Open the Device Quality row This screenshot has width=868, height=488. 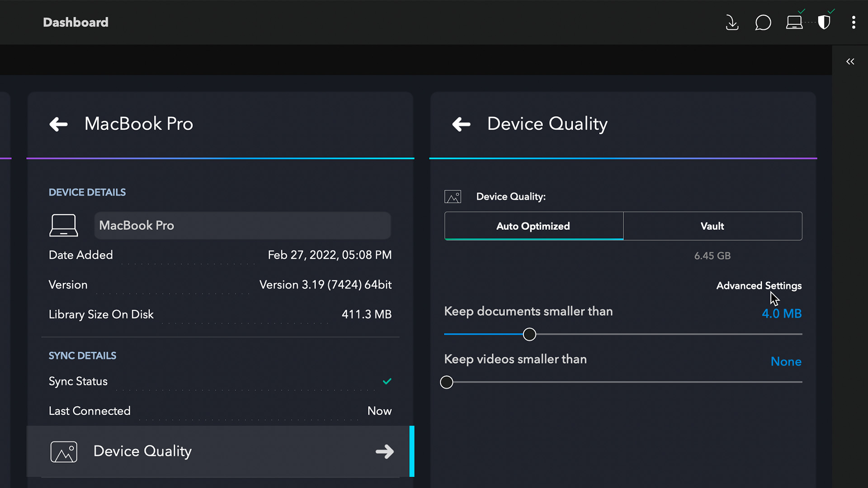point(220,451)
